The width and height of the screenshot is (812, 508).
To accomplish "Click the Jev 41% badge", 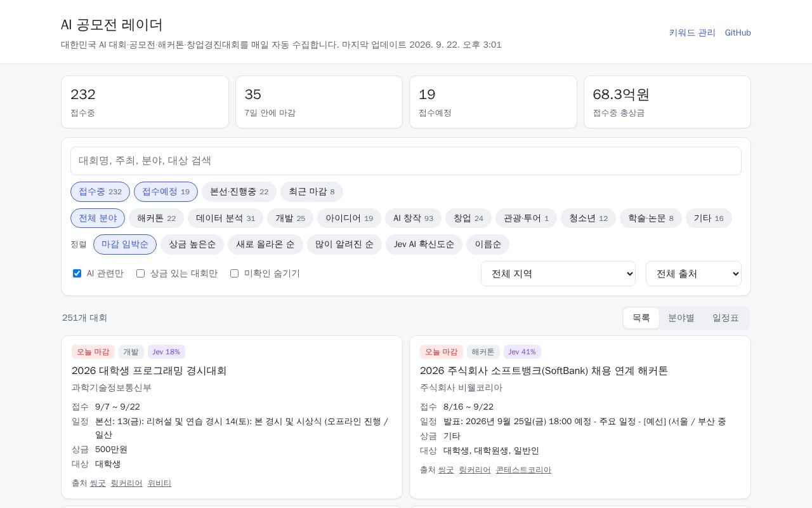I will coord(522,352).
